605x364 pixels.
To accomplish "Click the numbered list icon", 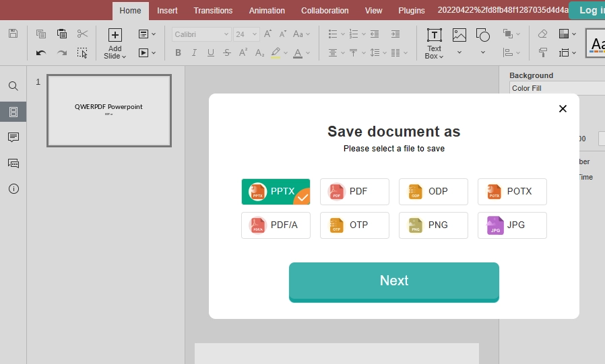I will click(x=354, y=34).
